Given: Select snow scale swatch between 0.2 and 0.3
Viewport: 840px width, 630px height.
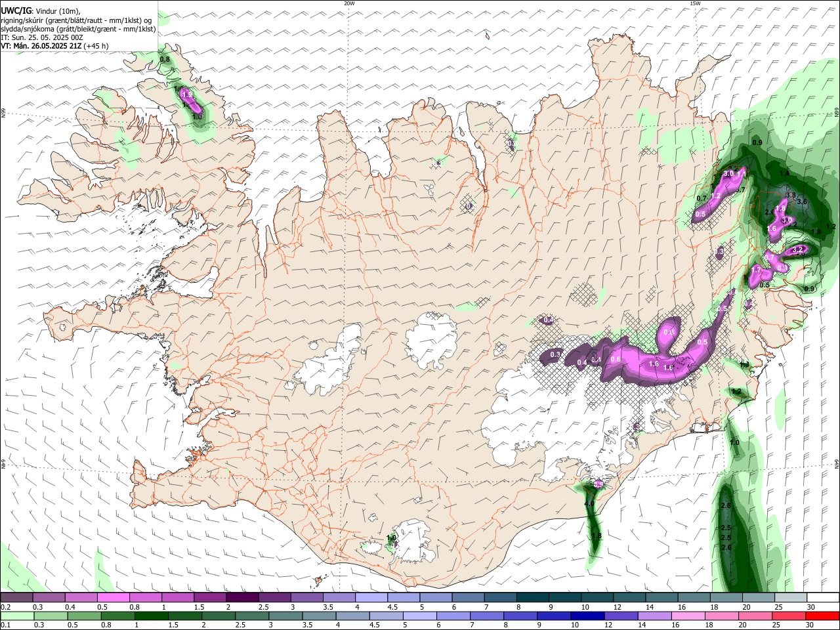Looking at the screenshot, I should [16, 597].
